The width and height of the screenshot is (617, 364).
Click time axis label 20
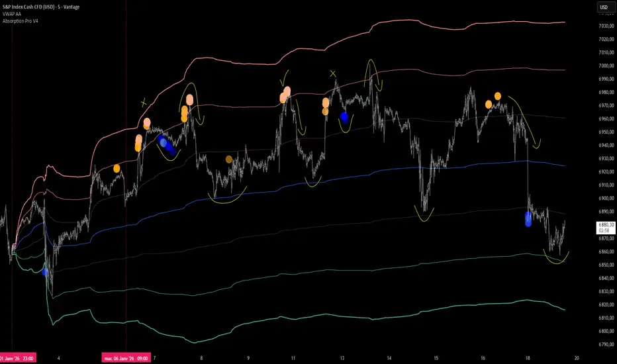[x=577, y=358]
